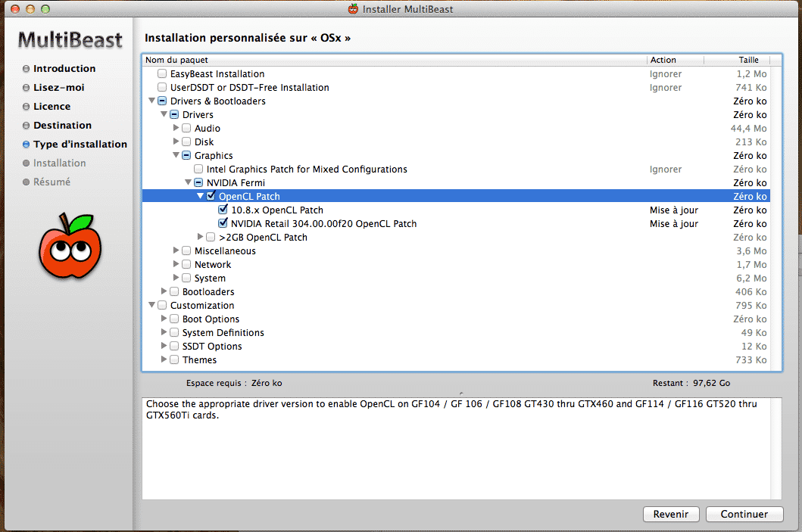Expand the Audio drivers group

pos(176,129)
